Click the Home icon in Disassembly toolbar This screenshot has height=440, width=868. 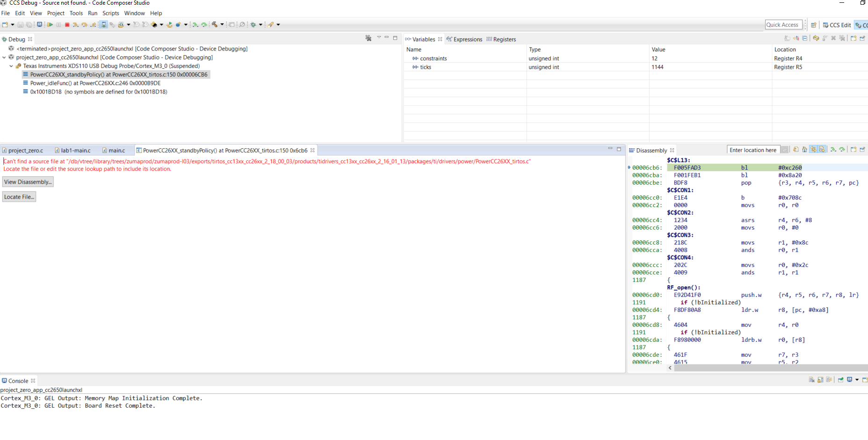(x=804, y=150)
